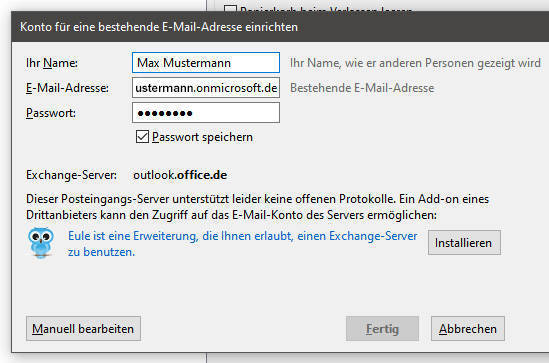Install the Eule add-on via Installieren
Screen dimensions: 549x363
(x=464, y=243)
